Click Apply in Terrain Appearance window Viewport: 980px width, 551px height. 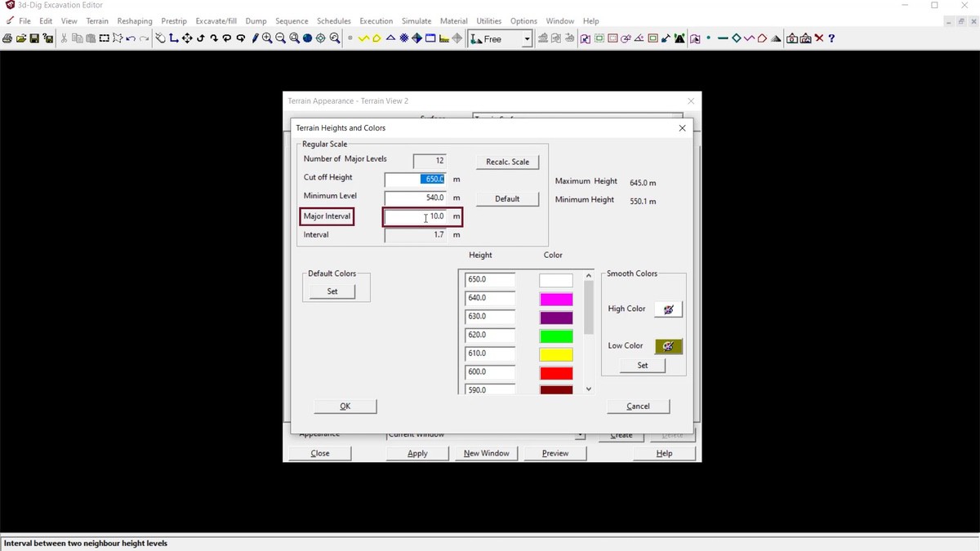[x=417, y=454]
